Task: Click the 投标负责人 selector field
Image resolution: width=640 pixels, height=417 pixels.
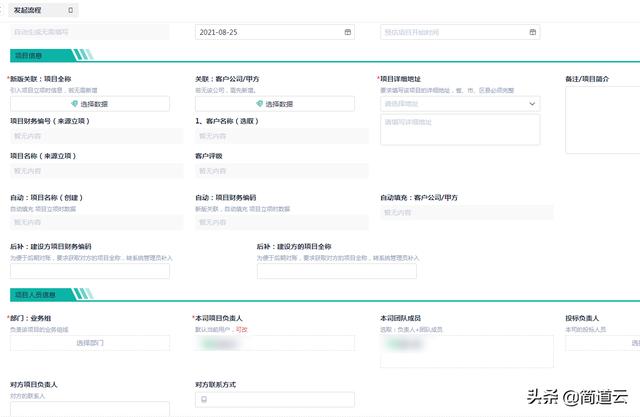Action: [x=602, y=343]
